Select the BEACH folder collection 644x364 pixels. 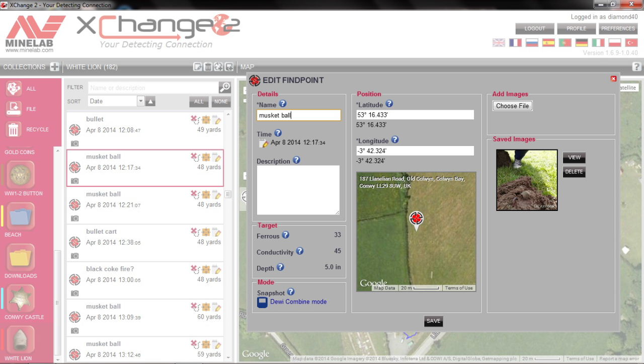coord(21,216)
